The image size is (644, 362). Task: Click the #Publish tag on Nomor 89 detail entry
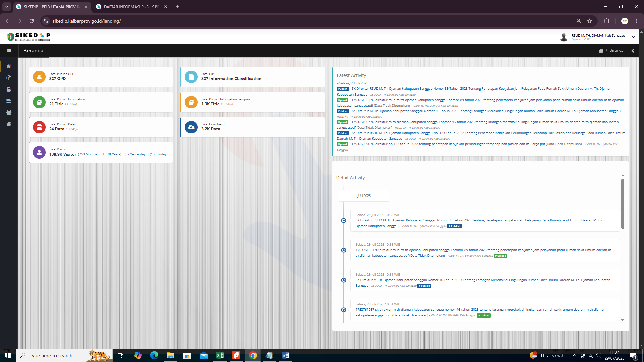(454, 226)
